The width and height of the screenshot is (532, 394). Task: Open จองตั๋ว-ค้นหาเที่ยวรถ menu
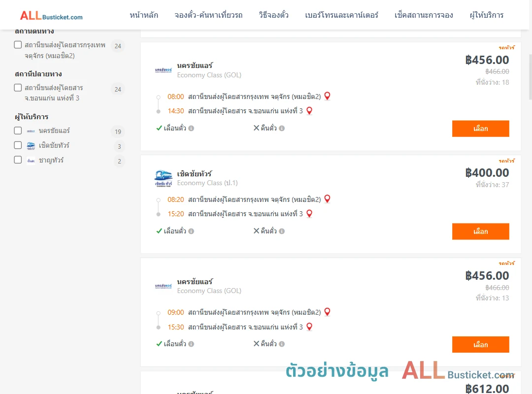tap(208, 15)
